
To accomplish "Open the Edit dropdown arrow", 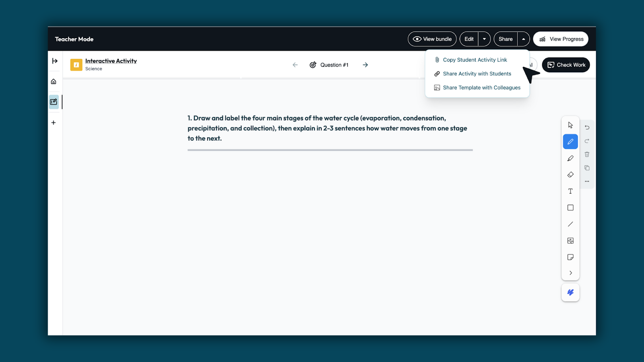I will (x=484, y=39).
